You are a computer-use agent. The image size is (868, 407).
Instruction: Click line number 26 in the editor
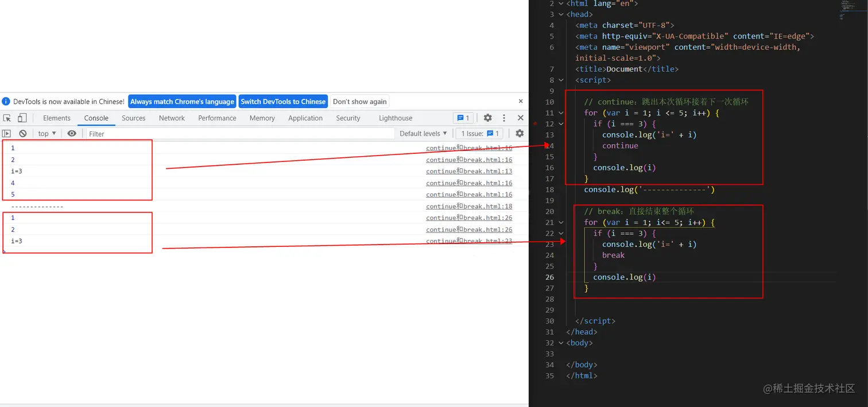click(549, 277)
